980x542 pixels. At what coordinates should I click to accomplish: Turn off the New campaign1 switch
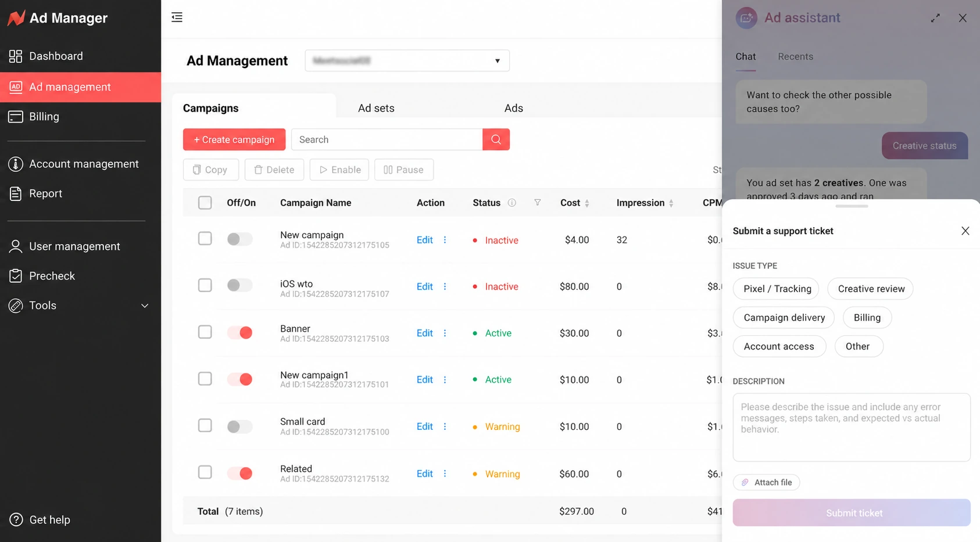tap(239, 379)
